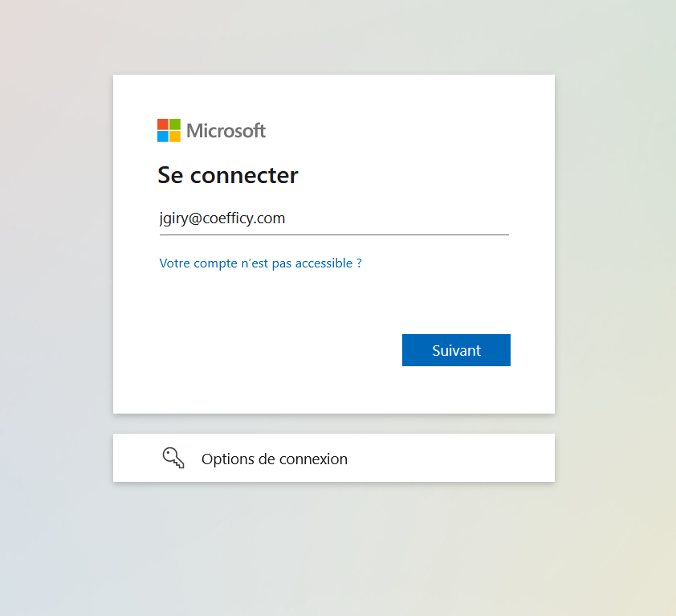Open "Votre compte n'est pas accessible ?" link
The image size is (676, 616).
260,263
